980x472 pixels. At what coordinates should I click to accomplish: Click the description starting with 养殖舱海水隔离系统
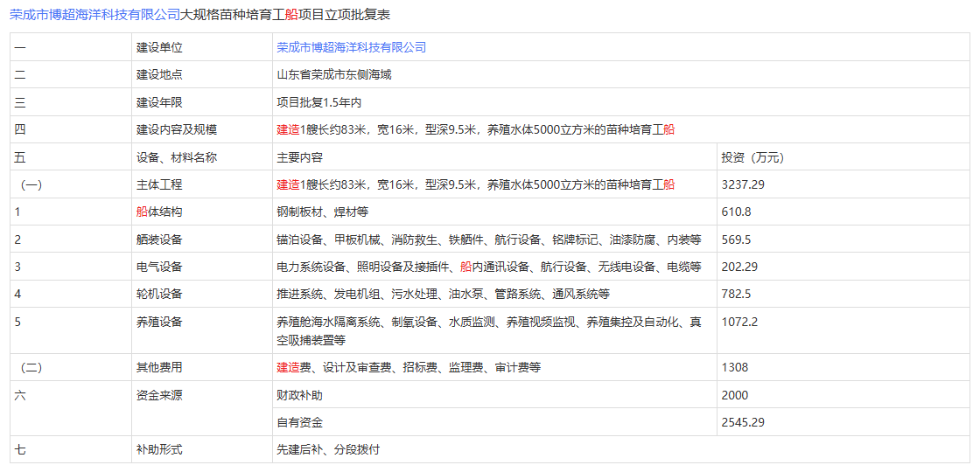point(489,331)
